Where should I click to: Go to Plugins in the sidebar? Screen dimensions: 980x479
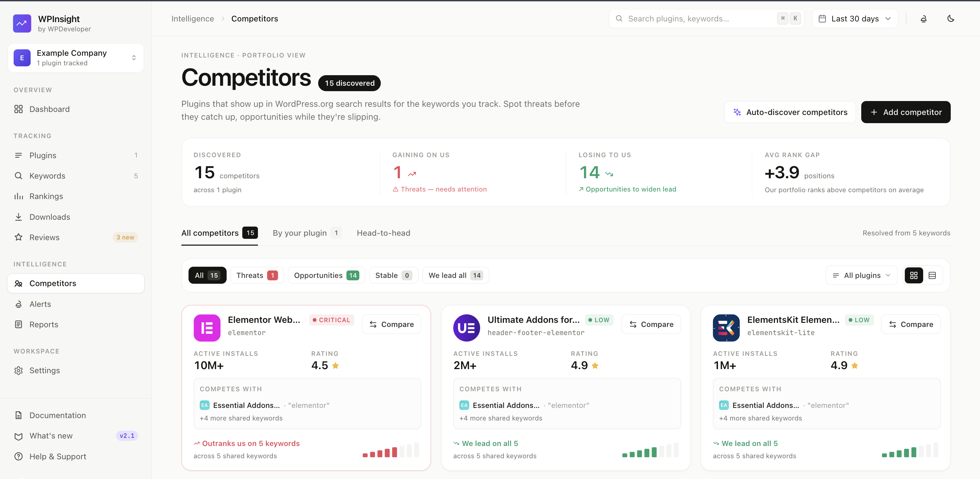coord(76,155)
